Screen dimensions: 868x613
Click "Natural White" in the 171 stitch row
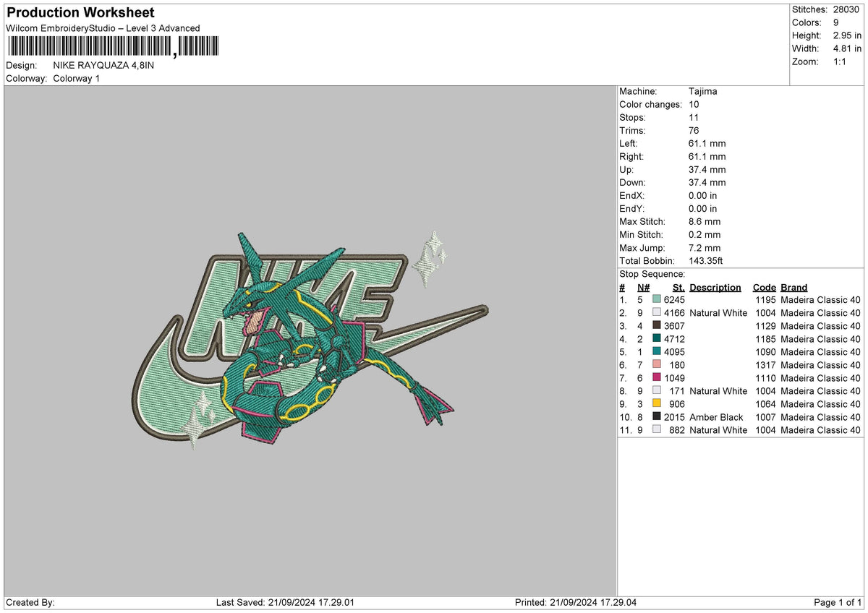(x=718, y=391)
